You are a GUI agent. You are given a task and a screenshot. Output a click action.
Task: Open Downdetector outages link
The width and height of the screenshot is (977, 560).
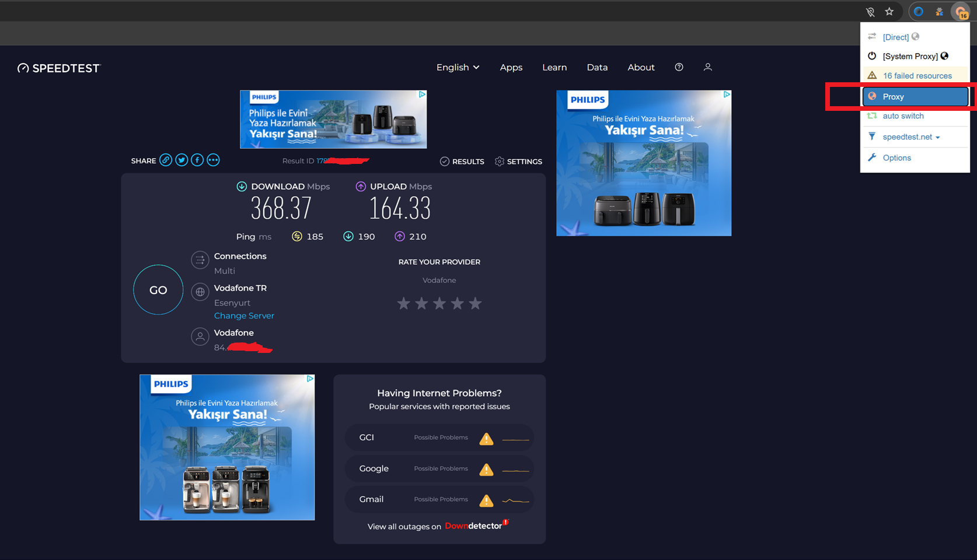click(x=476, y=526)
